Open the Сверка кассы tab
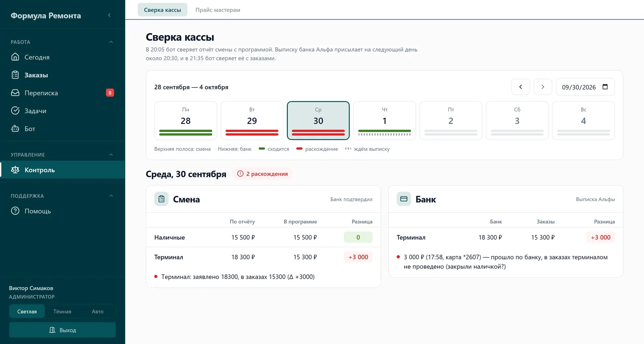 (163, 10)
